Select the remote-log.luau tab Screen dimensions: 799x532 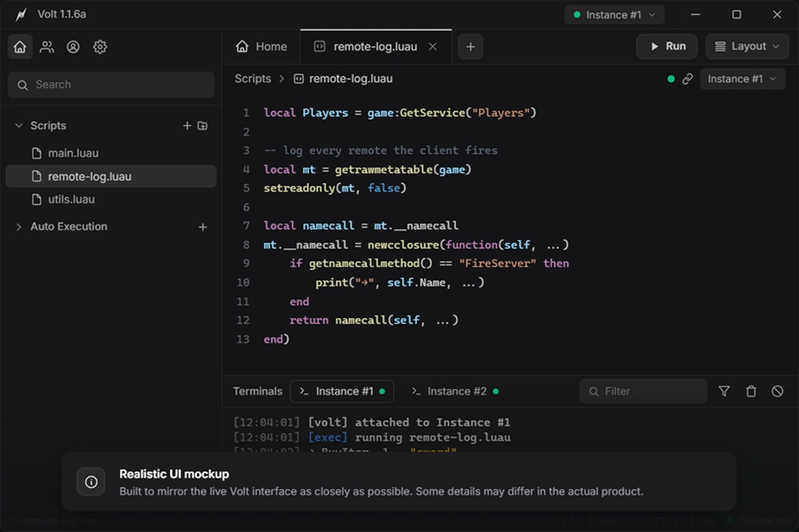click(x=376, y=47)
